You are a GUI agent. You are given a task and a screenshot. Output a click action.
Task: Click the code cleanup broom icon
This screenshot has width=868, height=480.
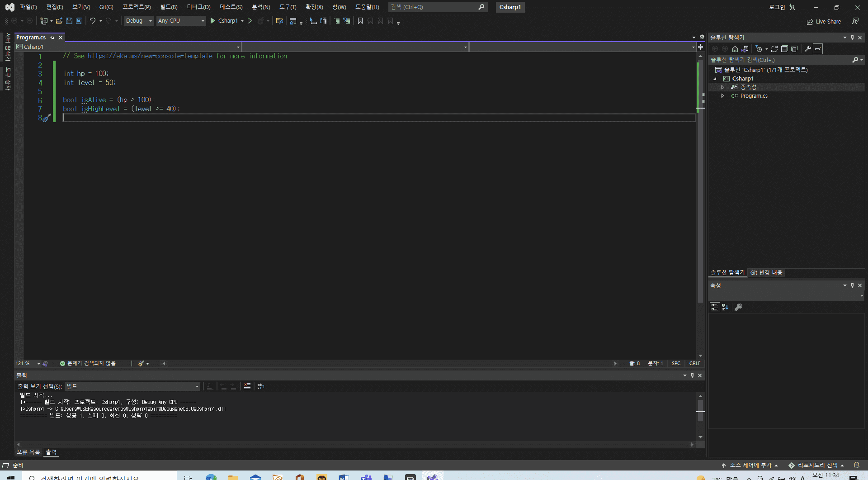[x=142, y=363]
